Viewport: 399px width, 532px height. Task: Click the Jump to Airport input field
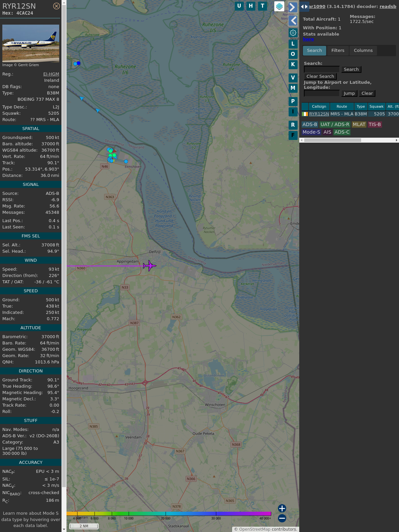(x=322, y=93)
